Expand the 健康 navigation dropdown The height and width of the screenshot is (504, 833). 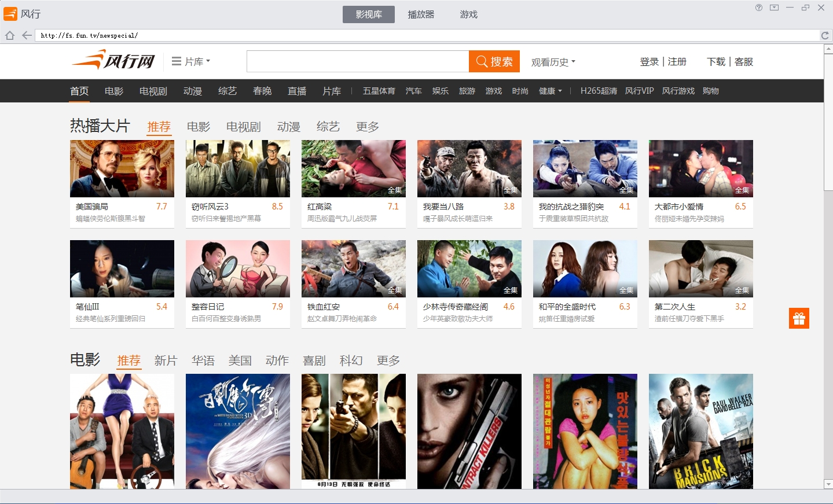(x=550, y=91)
